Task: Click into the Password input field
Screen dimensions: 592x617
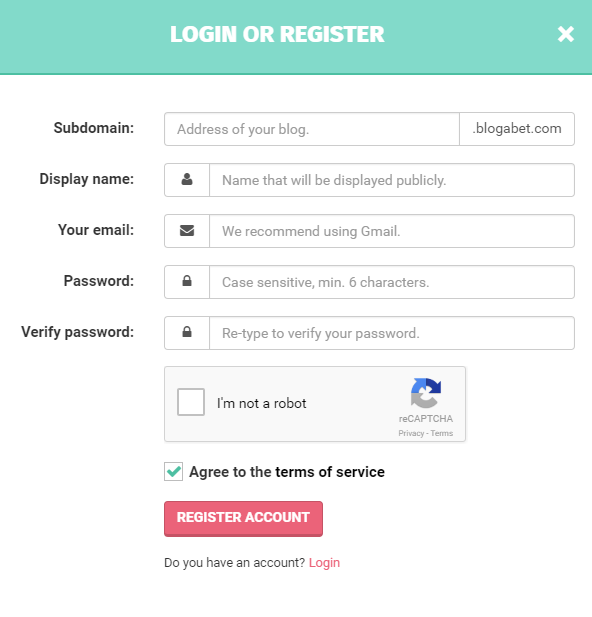Action: coord(392,282)
